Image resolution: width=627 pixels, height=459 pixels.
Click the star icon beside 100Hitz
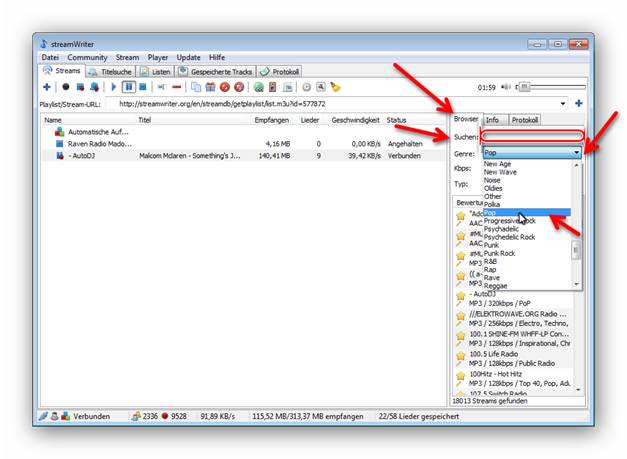tap(461, 375)
